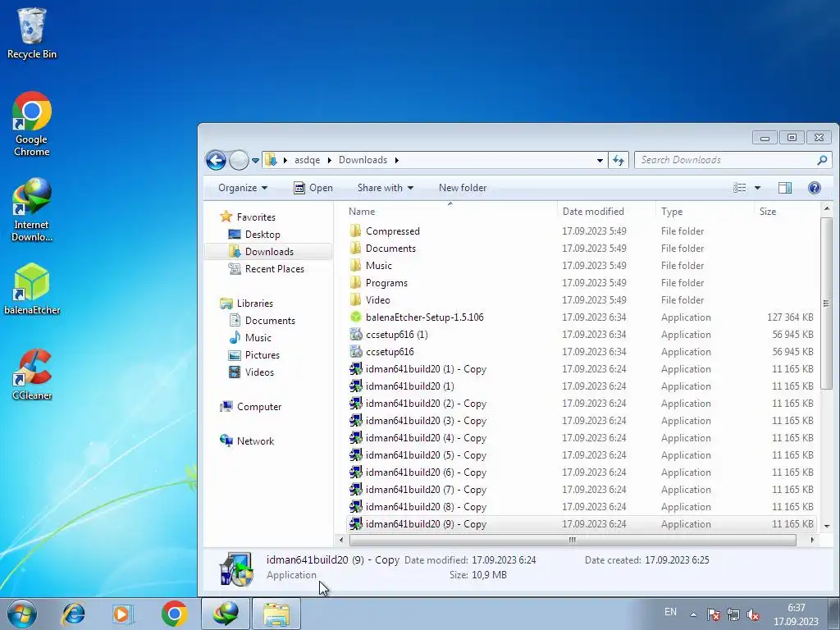Click the Forward navigation arrow in Explorer
840x630 pixels.
click(239, 160)
